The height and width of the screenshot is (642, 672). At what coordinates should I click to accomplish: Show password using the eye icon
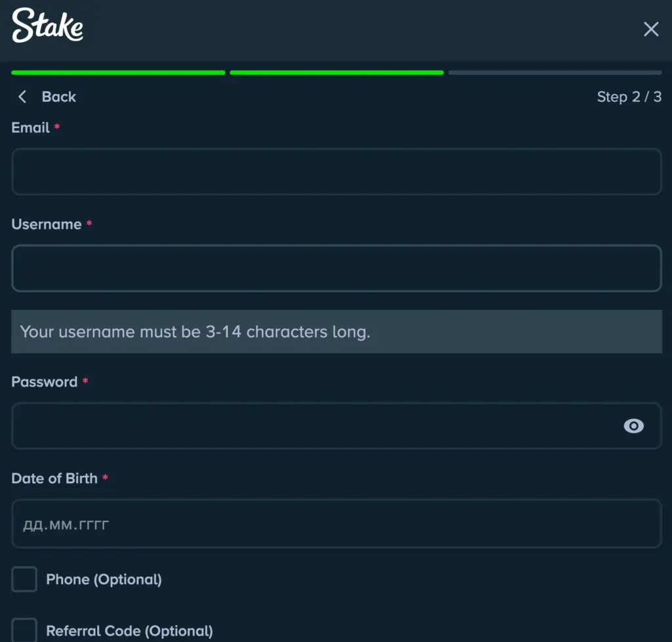pos(633,427)
